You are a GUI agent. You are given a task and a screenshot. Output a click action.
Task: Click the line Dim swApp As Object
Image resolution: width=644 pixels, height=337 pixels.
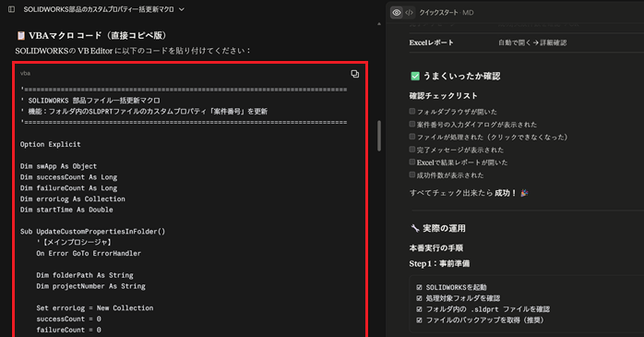[x=59, y=166]
